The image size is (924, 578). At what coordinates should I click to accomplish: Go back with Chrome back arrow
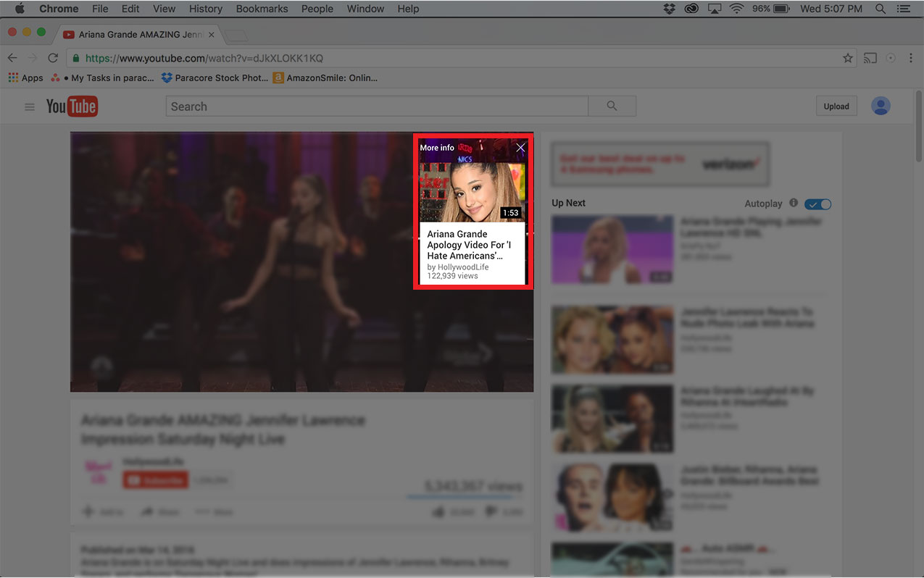click(12, 58)
